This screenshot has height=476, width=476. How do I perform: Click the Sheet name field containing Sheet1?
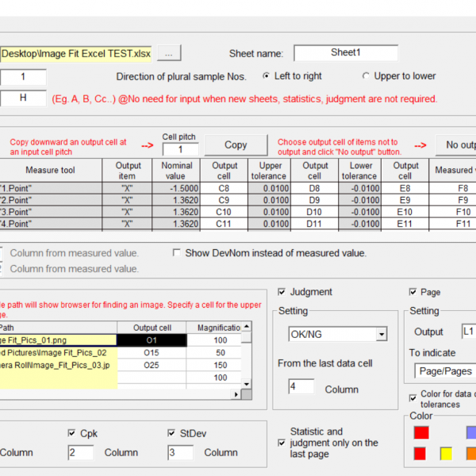click(345, 53)
